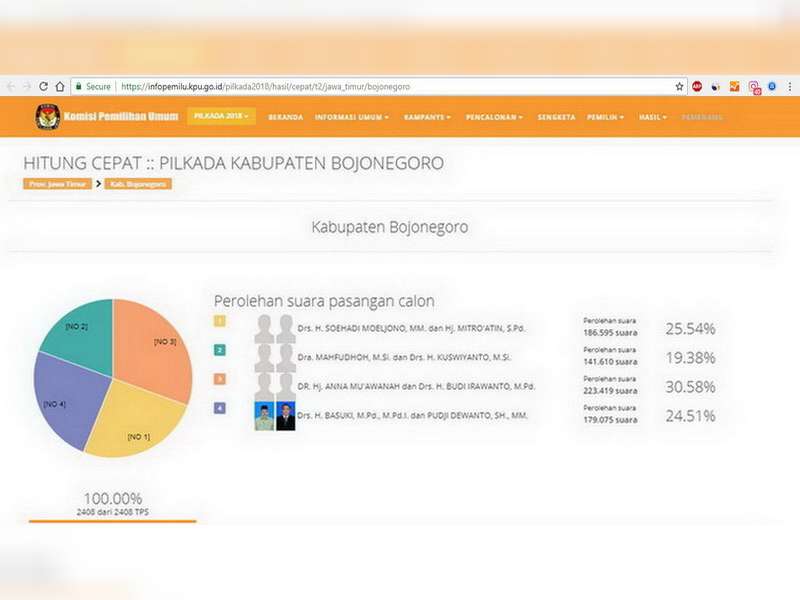800x600 pixels.
Task: Click the address bar URL field
Action: [x=400, y=87]
